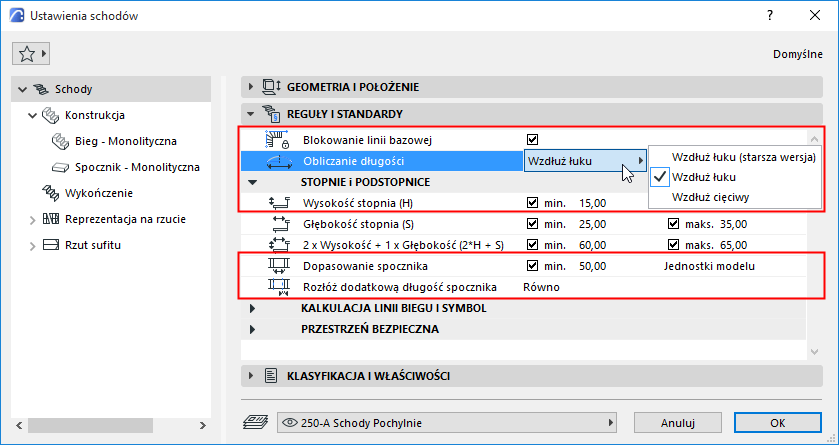Click the layers icon beside layer selector
Image resolution: width=839 pixels, height=445 pixels.
pyautogui.click(x=255, y=423)
